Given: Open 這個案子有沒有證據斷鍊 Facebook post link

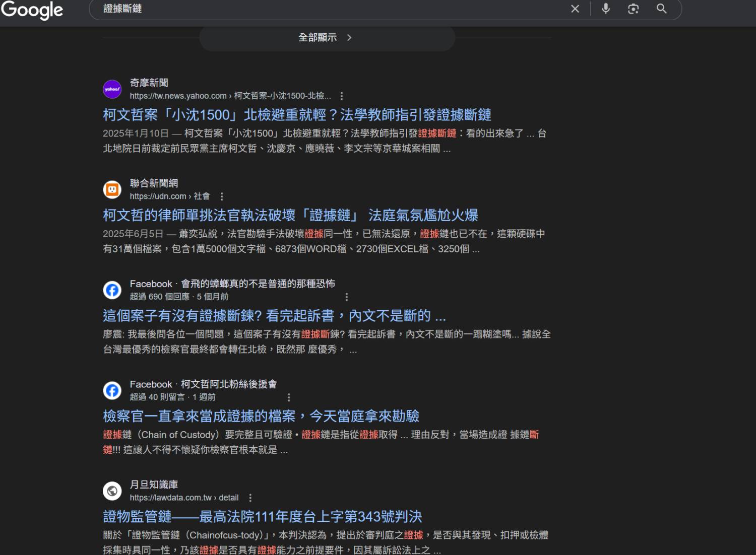Looking at the screenshot, I should tap(274, 316).
